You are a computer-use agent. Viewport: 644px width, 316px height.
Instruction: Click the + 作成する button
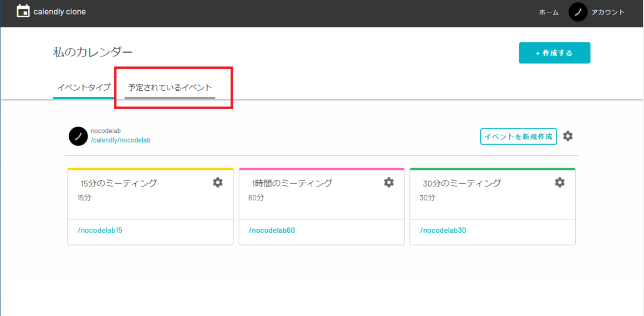click(554, 53)
